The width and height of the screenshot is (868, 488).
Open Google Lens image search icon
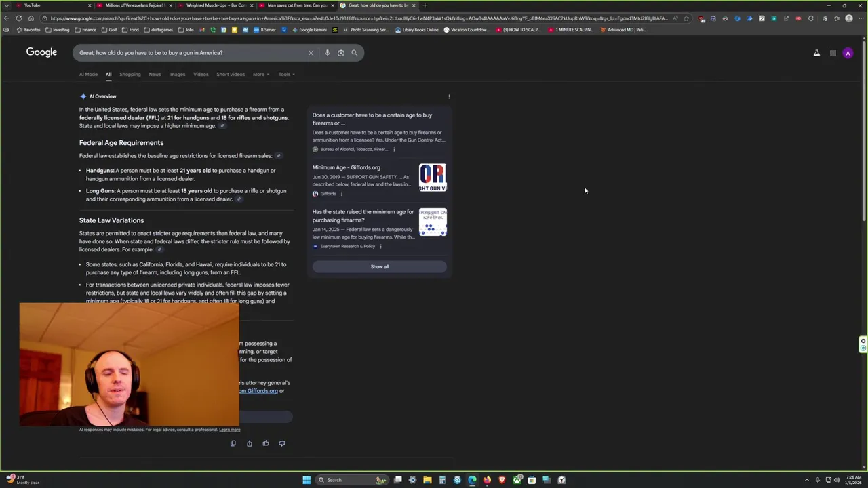340,52
